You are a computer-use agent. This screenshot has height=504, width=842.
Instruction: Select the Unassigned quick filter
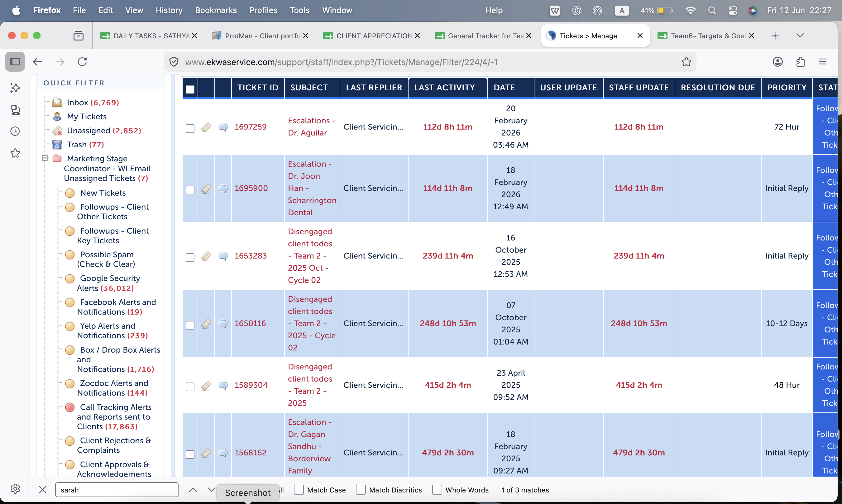click(x=104, y=131)
